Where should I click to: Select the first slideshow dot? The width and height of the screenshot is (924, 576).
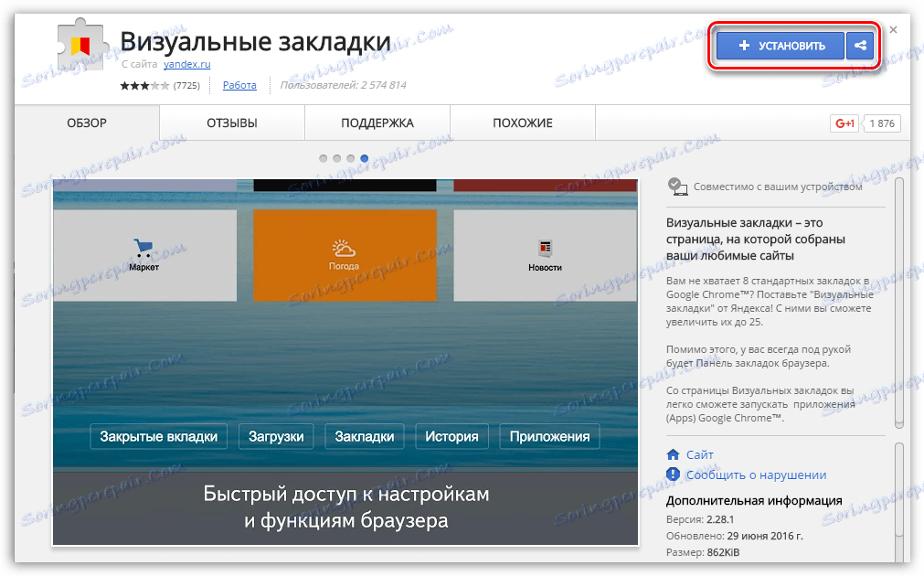[323, 158]
